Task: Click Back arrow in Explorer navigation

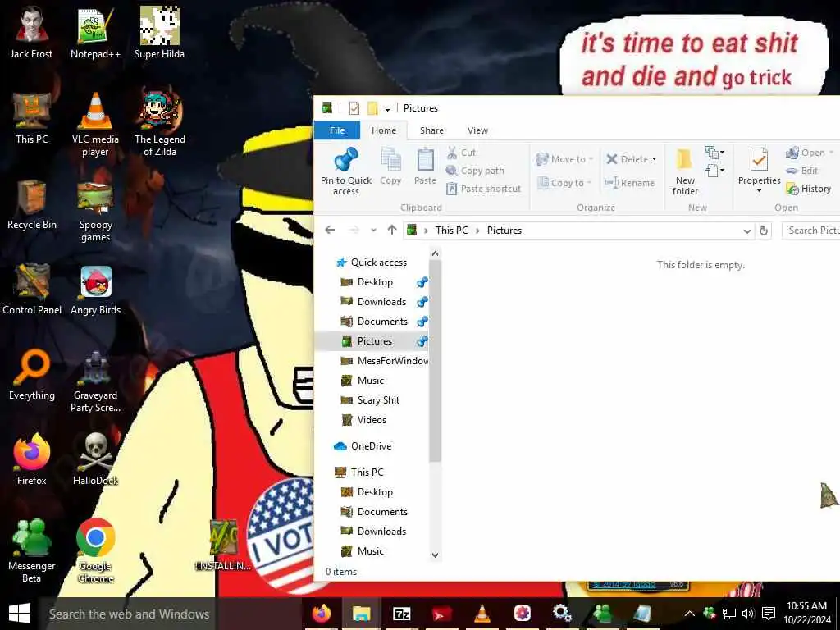Action: (330, 230)
